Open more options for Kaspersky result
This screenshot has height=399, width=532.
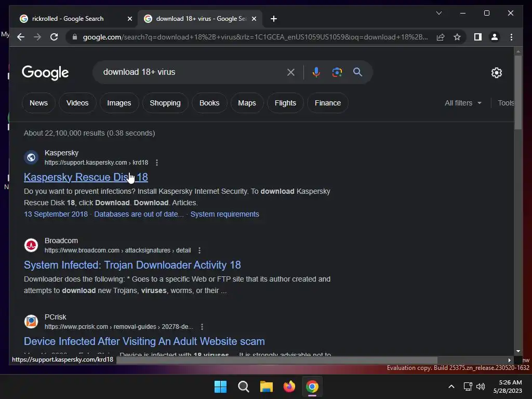157,163
